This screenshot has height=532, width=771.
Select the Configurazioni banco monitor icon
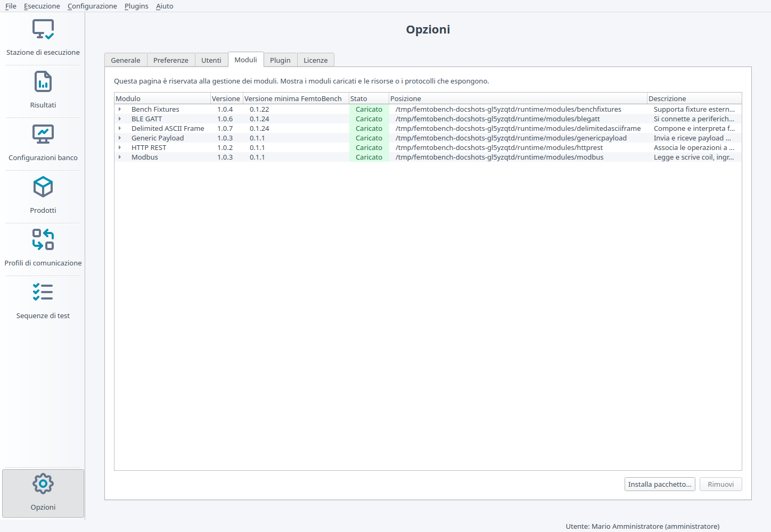click(43, 135)
